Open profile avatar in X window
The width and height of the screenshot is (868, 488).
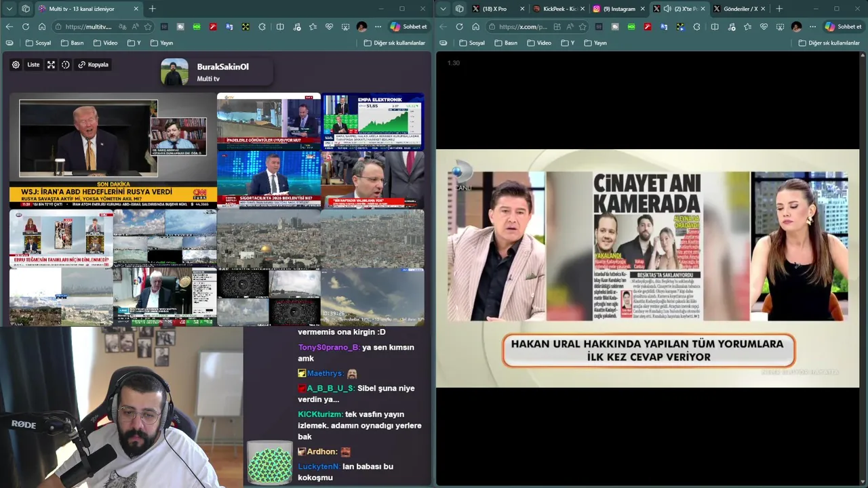796,26
